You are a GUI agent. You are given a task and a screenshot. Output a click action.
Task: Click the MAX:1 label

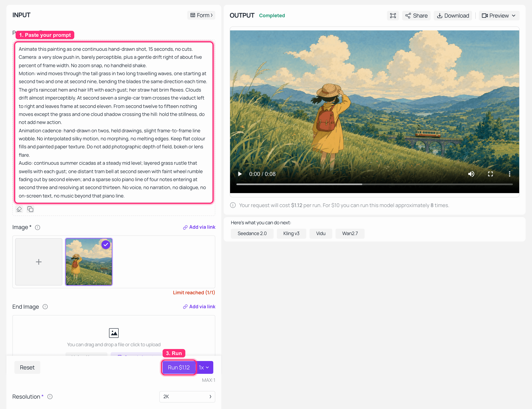pyautogui.click(x=209, y=380)
